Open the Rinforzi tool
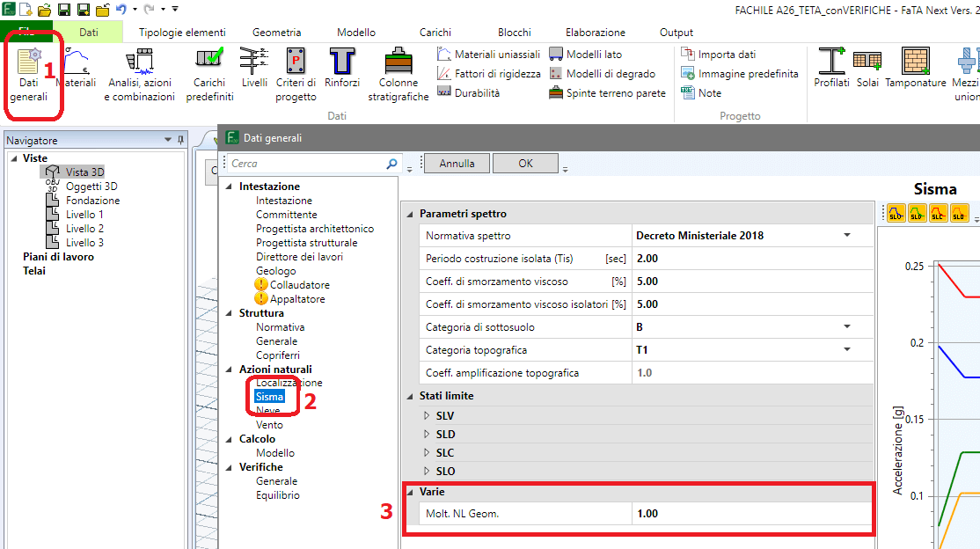The image size is (980, 549). coord(342,68)
